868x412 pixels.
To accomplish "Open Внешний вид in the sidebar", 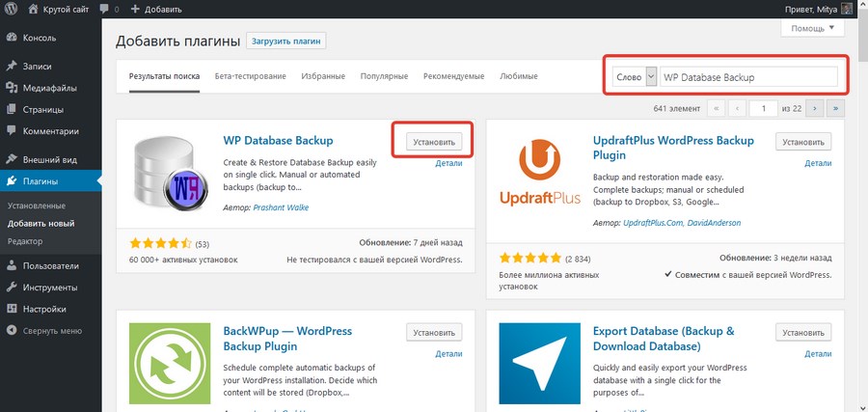I will point(50,159).
